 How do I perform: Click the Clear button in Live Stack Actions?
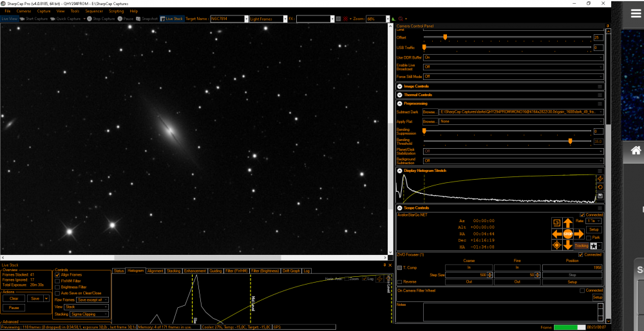coord(14,299)
